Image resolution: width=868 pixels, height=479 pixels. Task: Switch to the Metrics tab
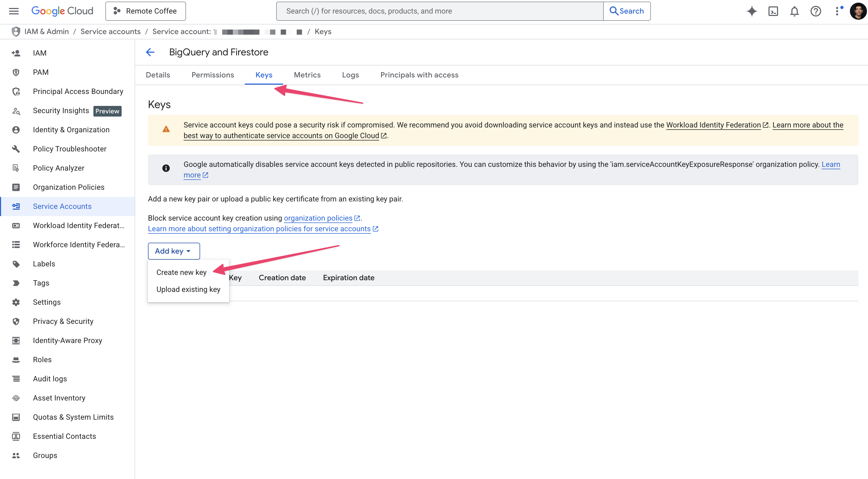tap(307, 75)
